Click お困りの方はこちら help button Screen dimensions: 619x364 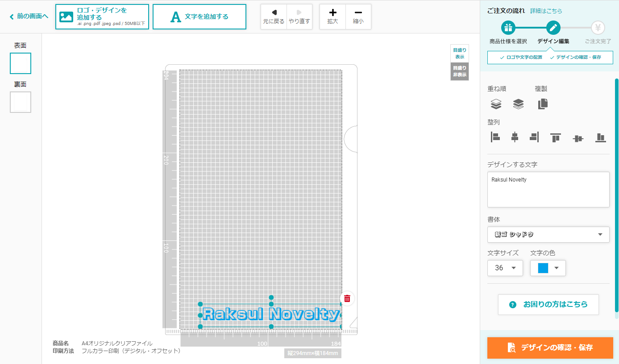[548, 305]
